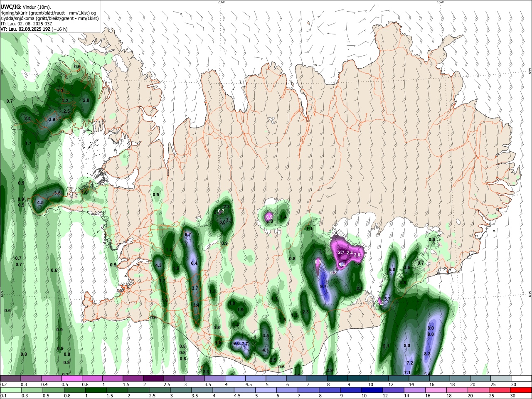
Task: Click the 2.8 precipitation value
Action: pos(86,100)
